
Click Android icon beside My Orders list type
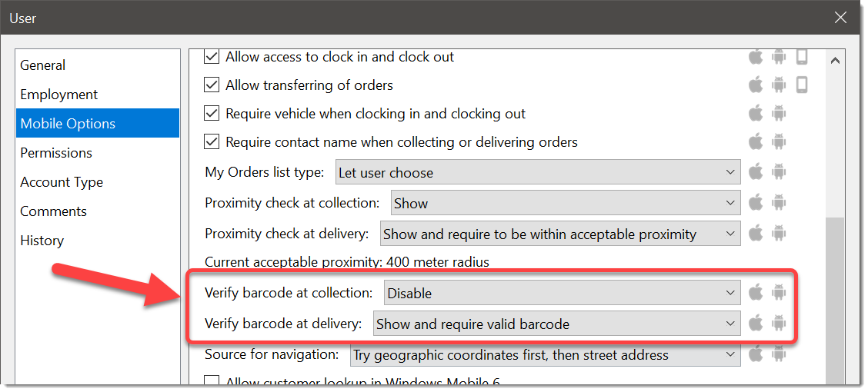point(779,172)
